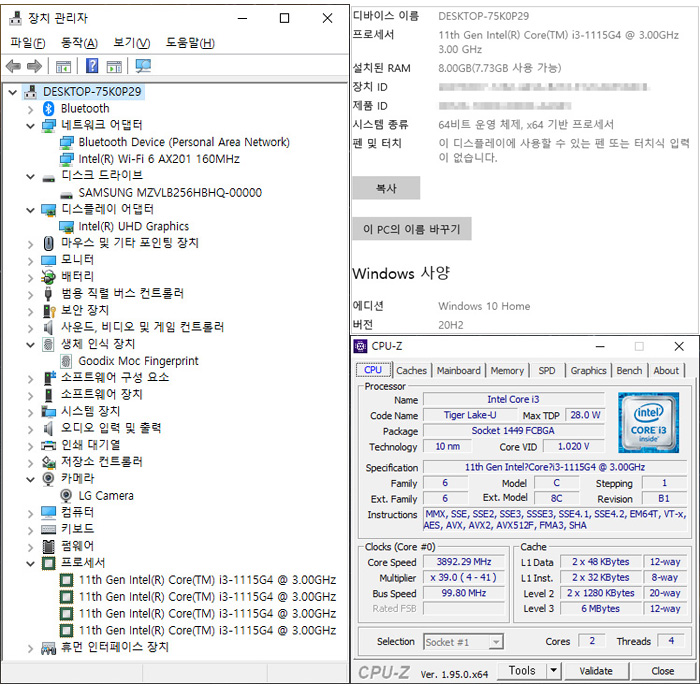Click the 컴퓨터 category monitor icon
The width and height of the screenshot is (700, 686).
tap(48, 512)
